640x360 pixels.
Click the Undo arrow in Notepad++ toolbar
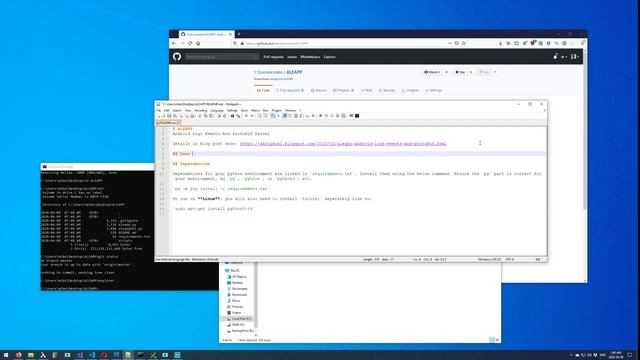[219, 116]
